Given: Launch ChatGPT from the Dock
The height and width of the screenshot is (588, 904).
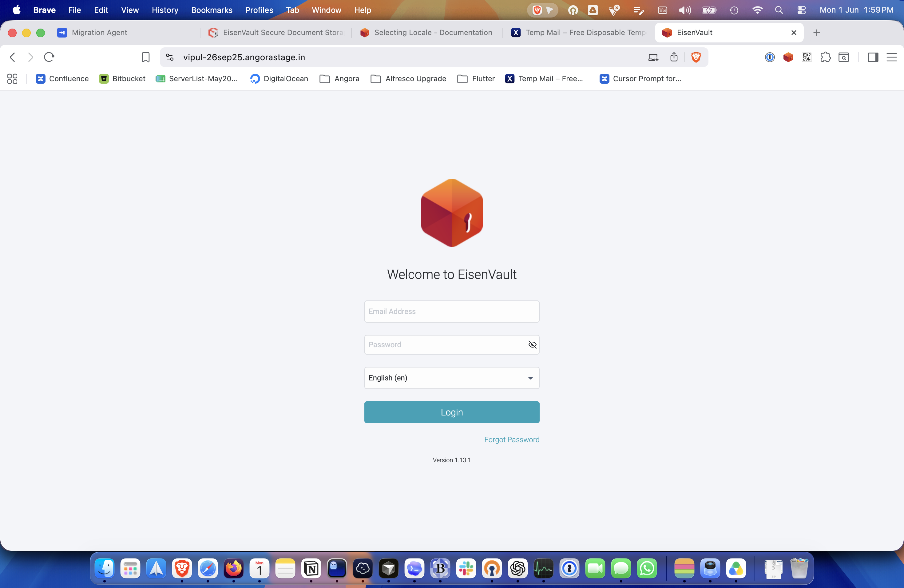Looking at the screenshot, I should click(x=518, y=569).
